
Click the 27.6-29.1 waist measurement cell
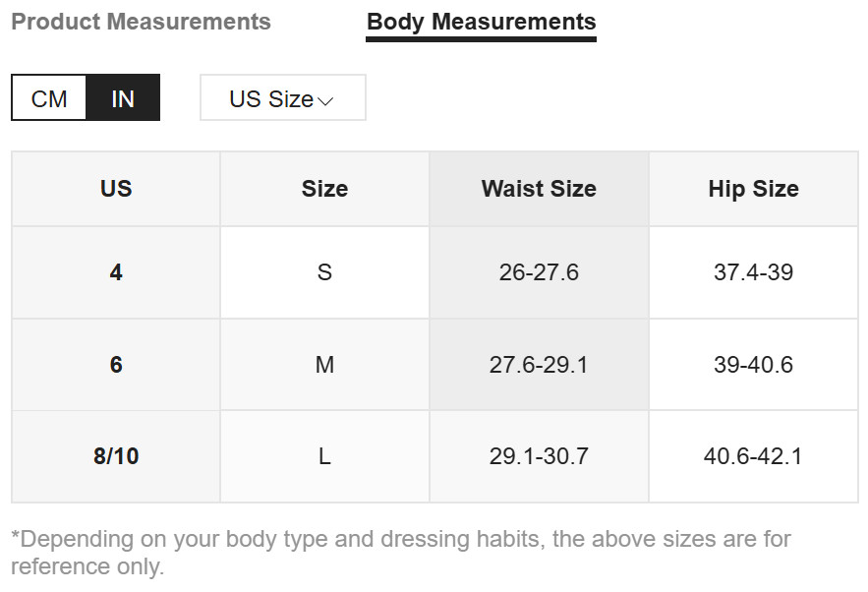coord(539,365)
